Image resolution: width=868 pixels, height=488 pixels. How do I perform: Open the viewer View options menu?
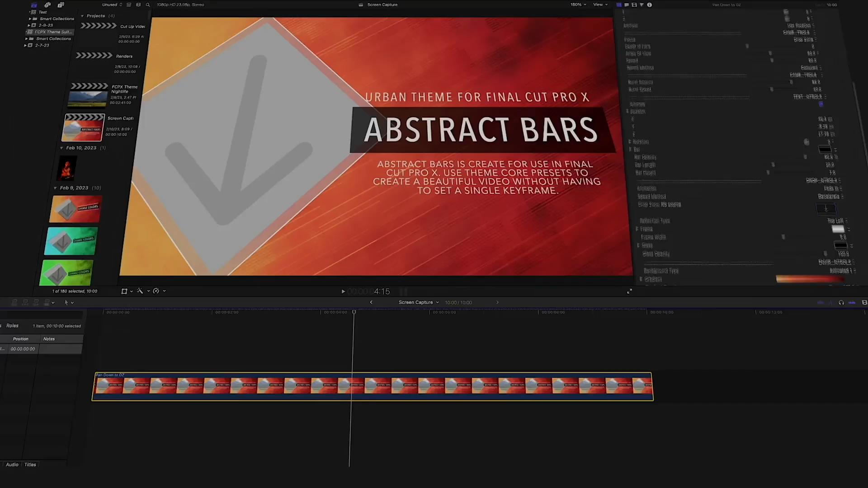coord(600,5)
